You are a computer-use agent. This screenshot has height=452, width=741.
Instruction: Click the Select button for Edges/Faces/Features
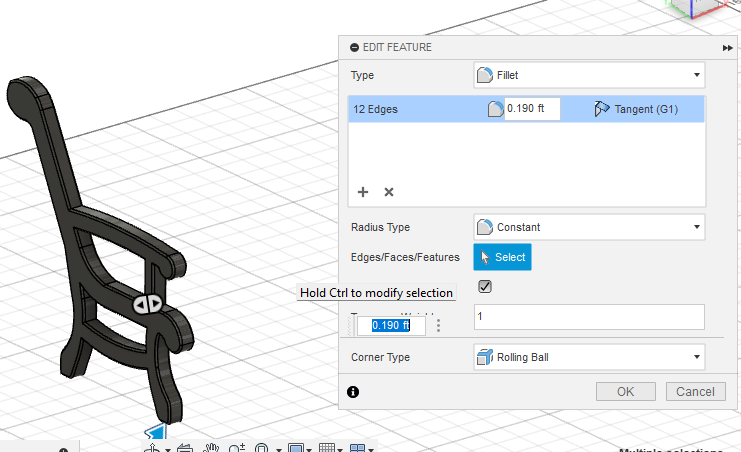coord(502,257)
